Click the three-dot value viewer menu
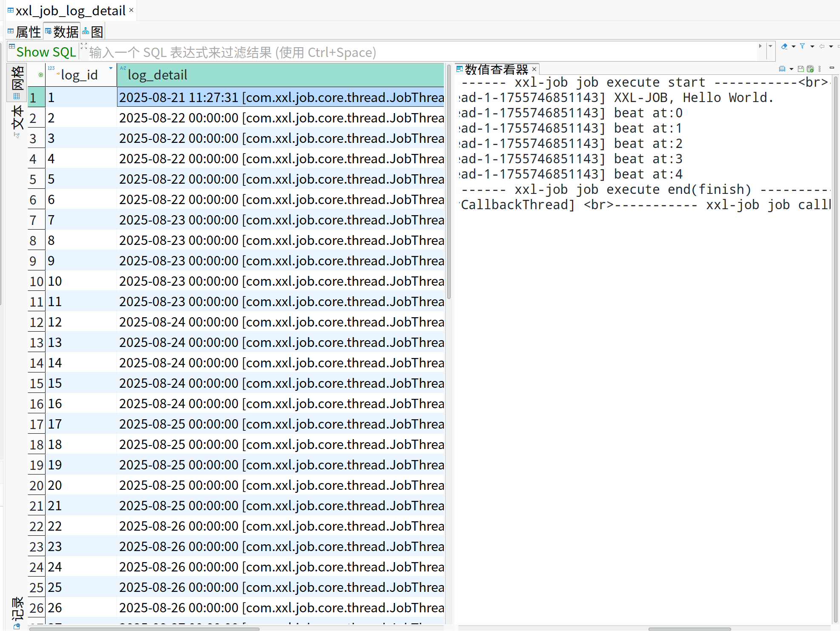 tap(820, 69)
